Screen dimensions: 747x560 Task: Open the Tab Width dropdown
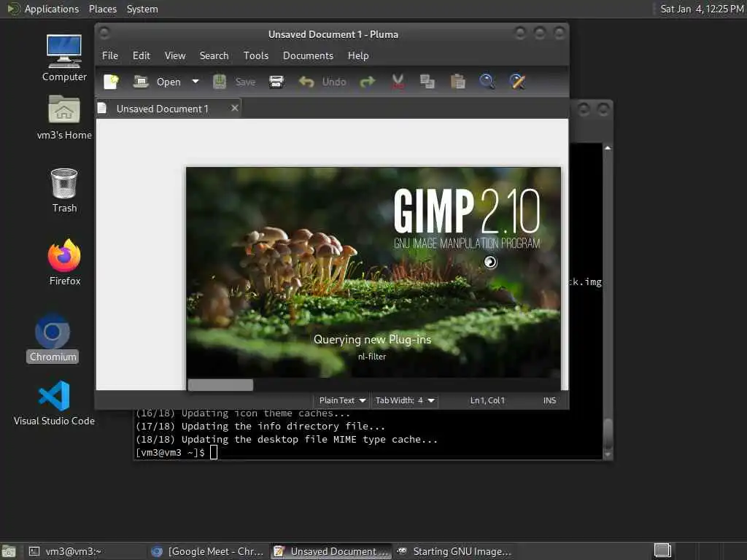pyautogui.click(x=405, y=400)
